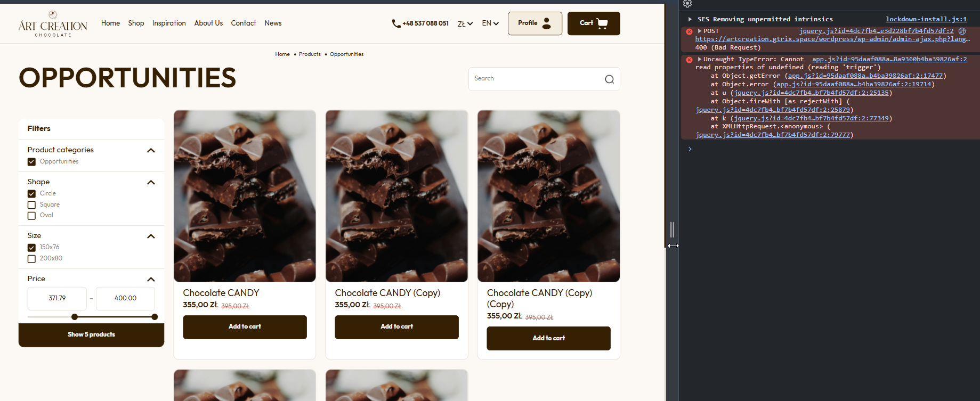Check the Square shape checkbox
The width and height of the screenshot is (980, 401).
pos(31,205)
